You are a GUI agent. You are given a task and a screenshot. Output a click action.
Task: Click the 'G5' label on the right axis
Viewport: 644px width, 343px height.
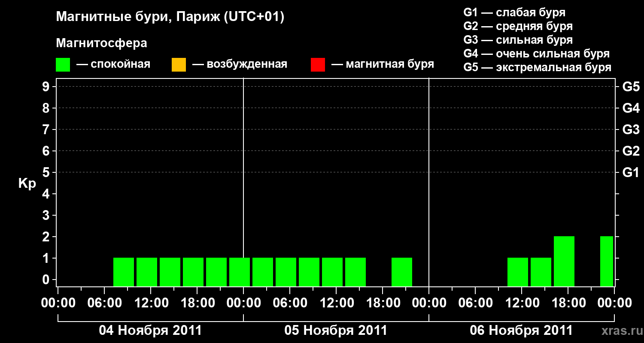[x=631, y=87]
